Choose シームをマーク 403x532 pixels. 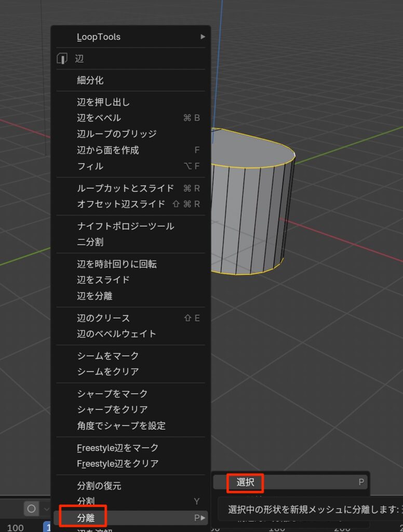tap(108, 356)
